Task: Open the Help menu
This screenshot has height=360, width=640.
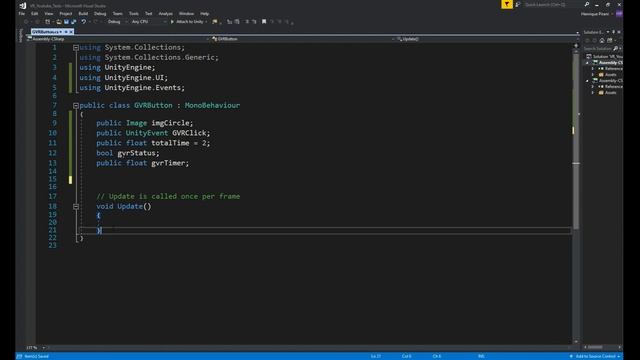Action: coord(204,13)
